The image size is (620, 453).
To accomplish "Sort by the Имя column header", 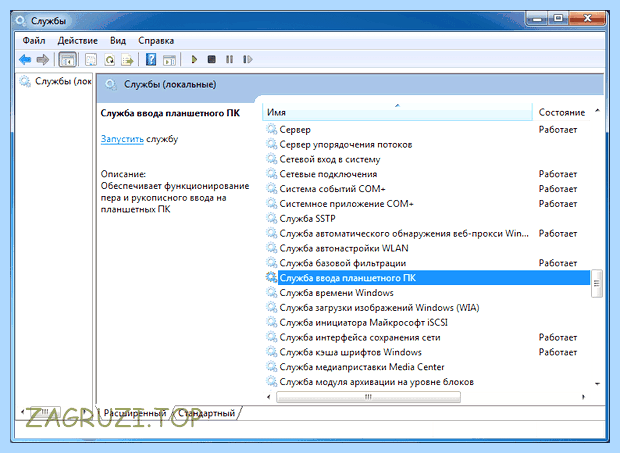I will pos(397,113).
